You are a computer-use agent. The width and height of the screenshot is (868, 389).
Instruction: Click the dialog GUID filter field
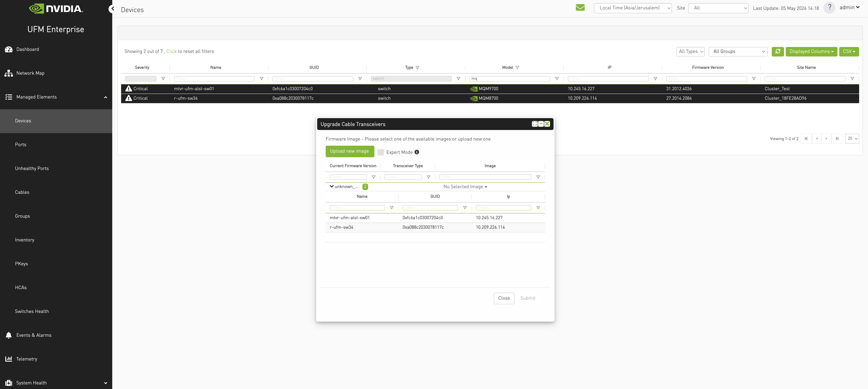[430, 208]
